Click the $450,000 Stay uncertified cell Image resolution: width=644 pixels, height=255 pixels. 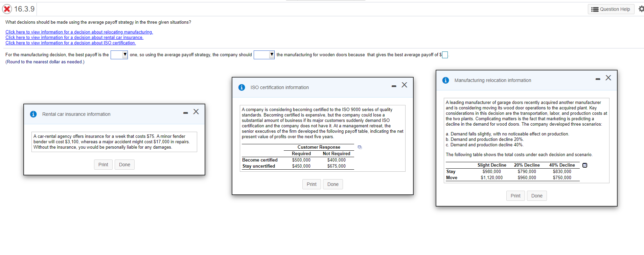pos(301,166)
